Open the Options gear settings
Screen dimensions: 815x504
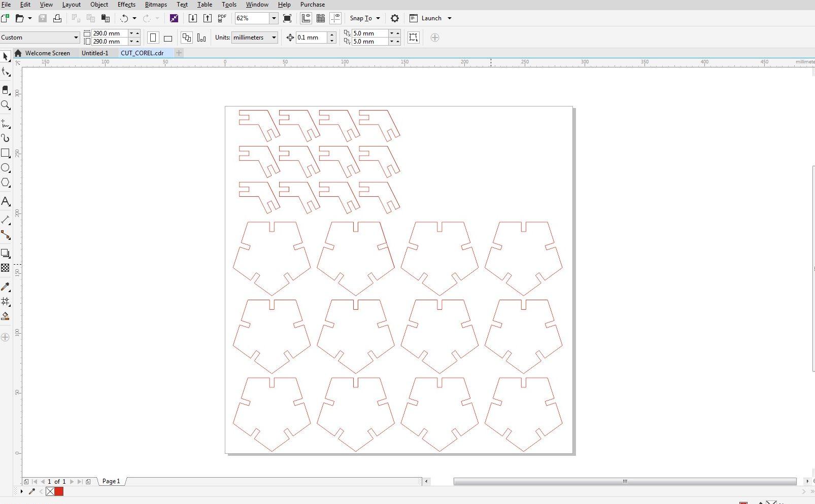point(394,18)
